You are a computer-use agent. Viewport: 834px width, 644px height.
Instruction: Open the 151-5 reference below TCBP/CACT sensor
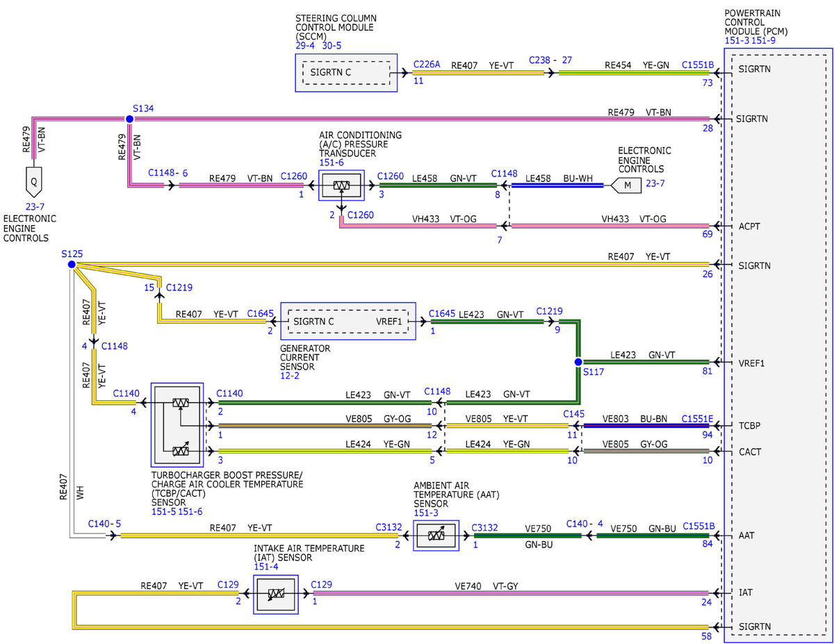163,511
